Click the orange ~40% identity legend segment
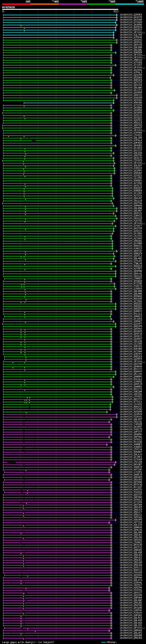 tap(45, 4)
